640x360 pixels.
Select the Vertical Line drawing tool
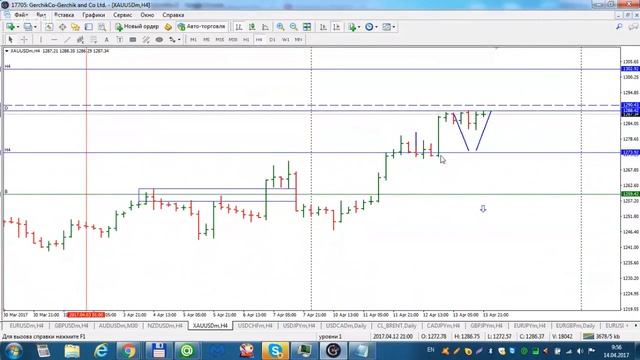tap(40, 40)
